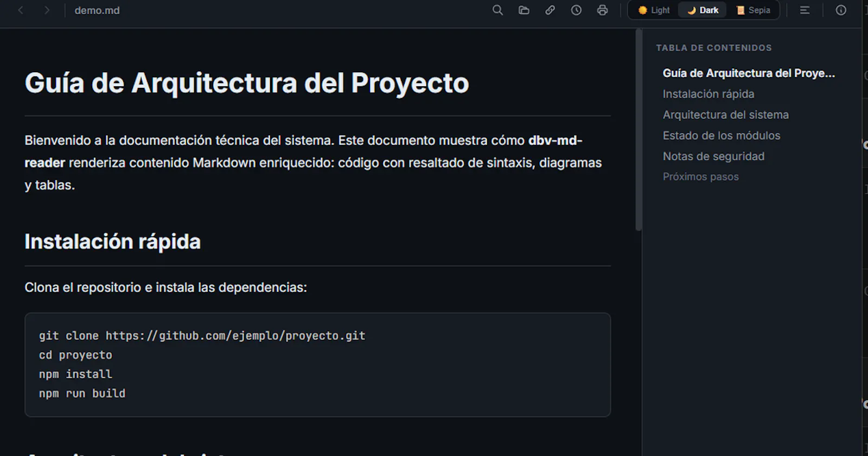Go to Próximos pasos section

(700, 177)
